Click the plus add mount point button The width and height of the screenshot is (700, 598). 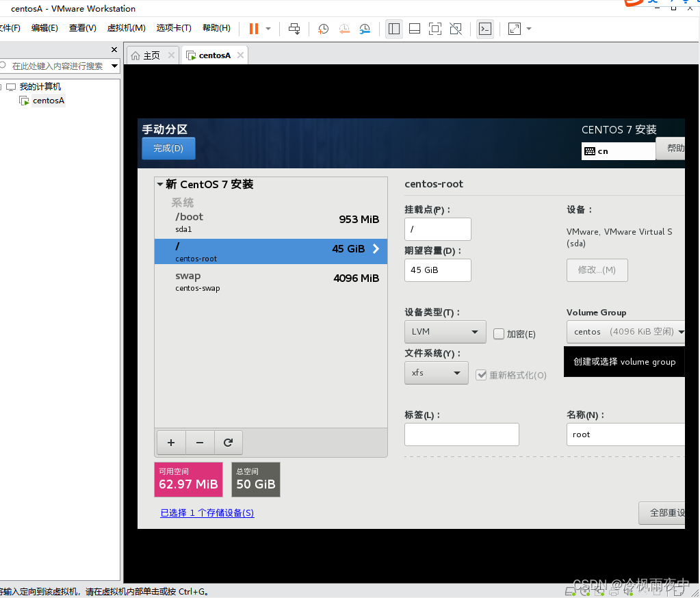[171, 442]
